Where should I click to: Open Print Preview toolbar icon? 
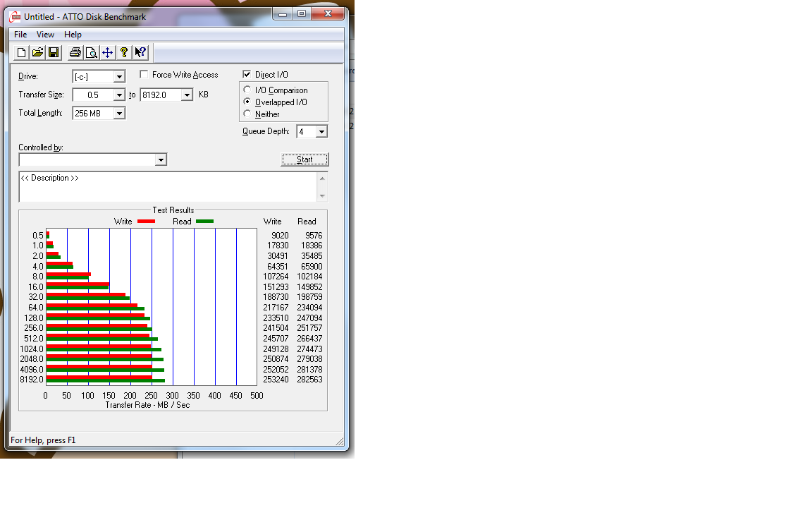(x=91, y=52)
